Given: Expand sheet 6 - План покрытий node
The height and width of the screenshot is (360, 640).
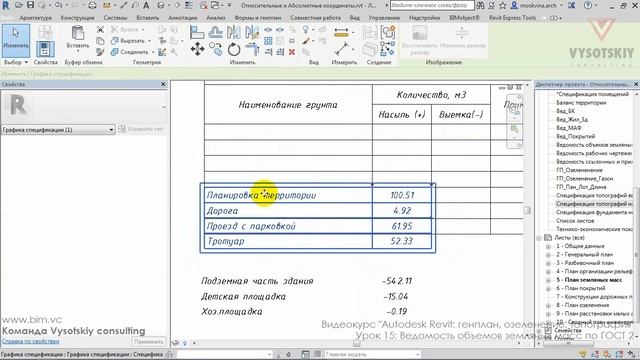Looking at the screenshot, I should (x=548, y=288).
